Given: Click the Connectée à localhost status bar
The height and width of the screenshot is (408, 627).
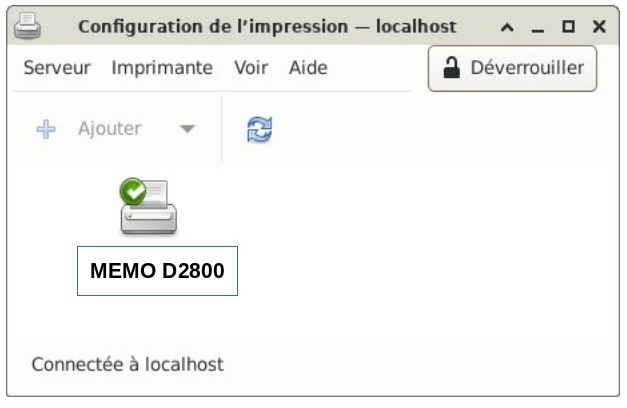Looking at the screenshot, I should coord(128,364).
